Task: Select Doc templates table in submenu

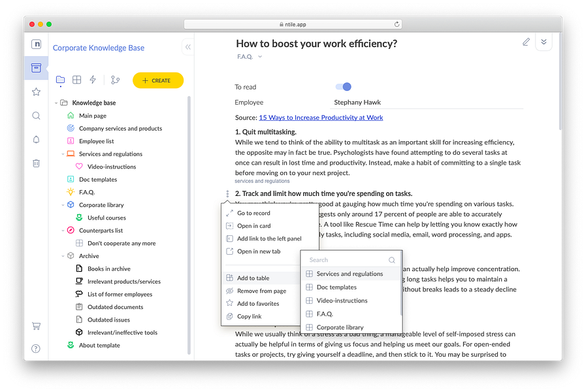Action: coord(351,287)
